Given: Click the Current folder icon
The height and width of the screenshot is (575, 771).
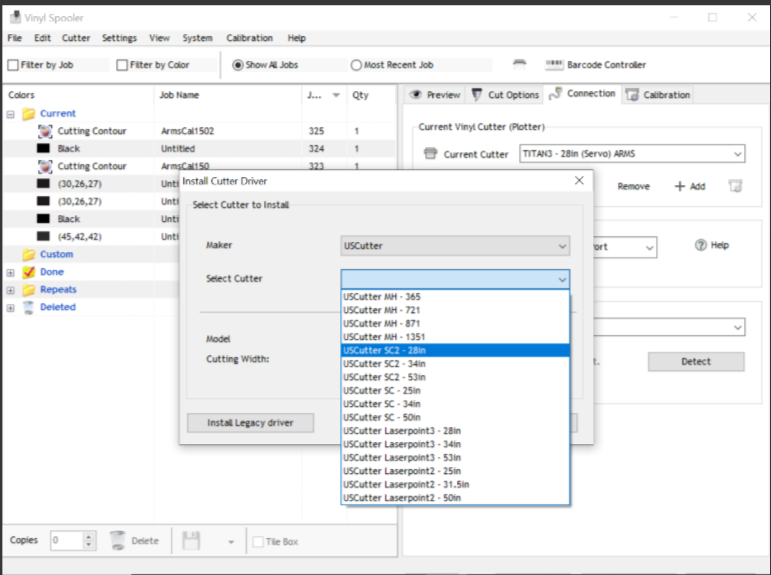Looking at the screenshot, I should click(29, 114).
